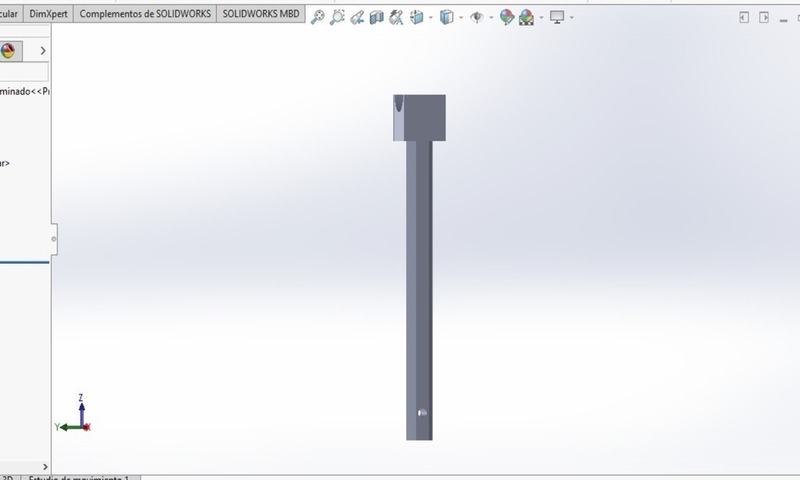Collapse the FeatureManager panel with its side handle
800x480 pixels.
[54, 239]
